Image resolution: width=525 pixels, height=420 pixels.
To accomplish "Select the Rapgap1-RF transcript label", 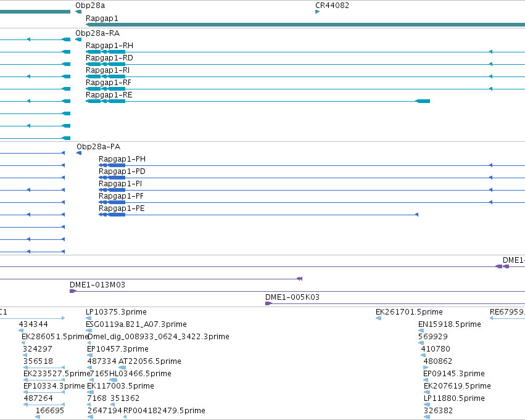I will pos(109,83).
